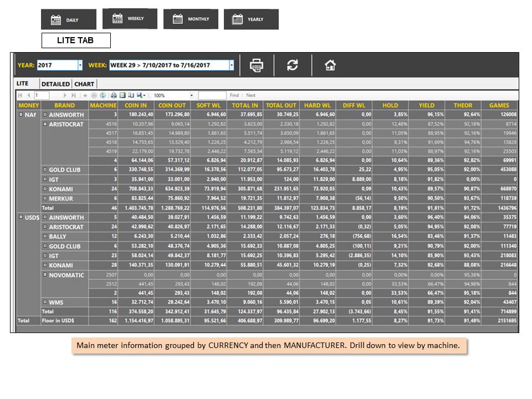Image resolution: width=532 pixels, height=399 pixels.
Task: Click the Next link
Action: (x=250, y=95)
